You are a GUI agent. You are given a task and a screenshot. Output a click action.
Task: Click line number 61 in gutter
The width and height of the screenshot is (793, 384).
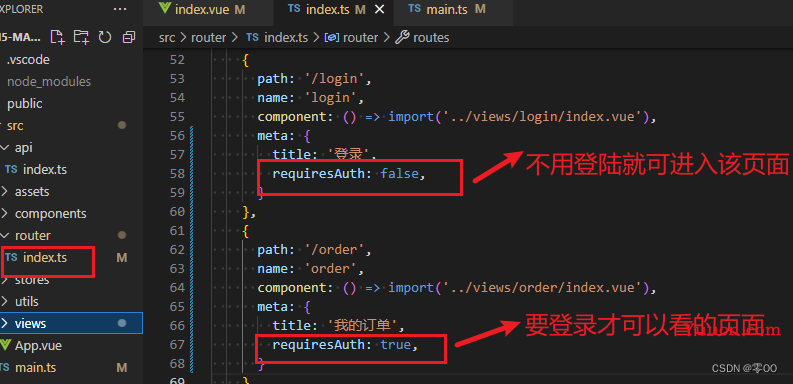(x=177, y=231)
